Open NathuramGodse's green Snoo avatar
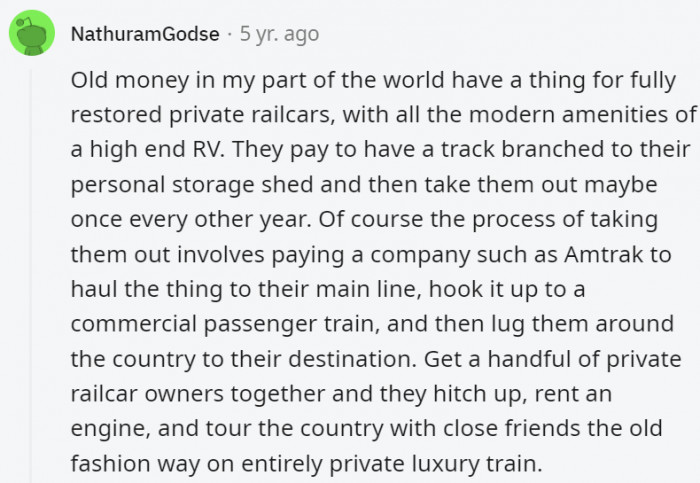The width and height of the screenshot is (700, 483). pos(32,33)
